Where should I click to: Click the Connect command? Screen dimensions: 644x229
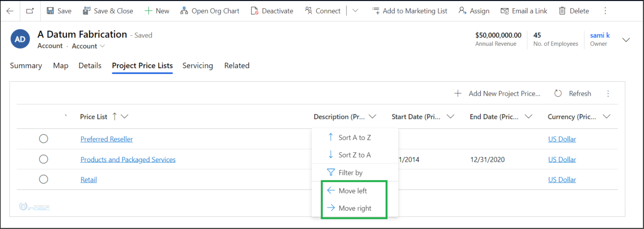[323, 11]
